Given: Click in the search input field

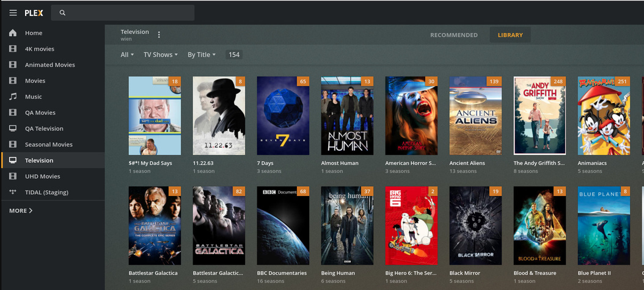Looking at the screenshot, I should [123, 13].
